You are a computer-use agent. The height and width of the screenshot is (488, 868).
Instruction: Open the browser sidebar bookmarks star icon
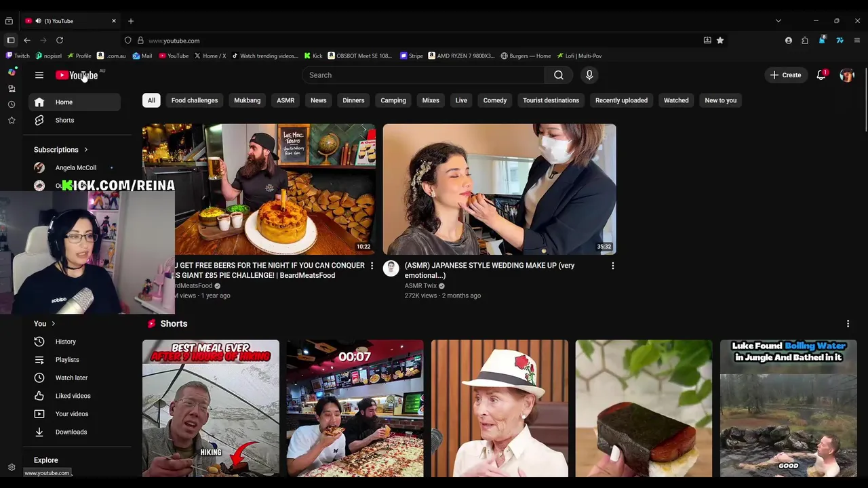(x=12, y=121)
